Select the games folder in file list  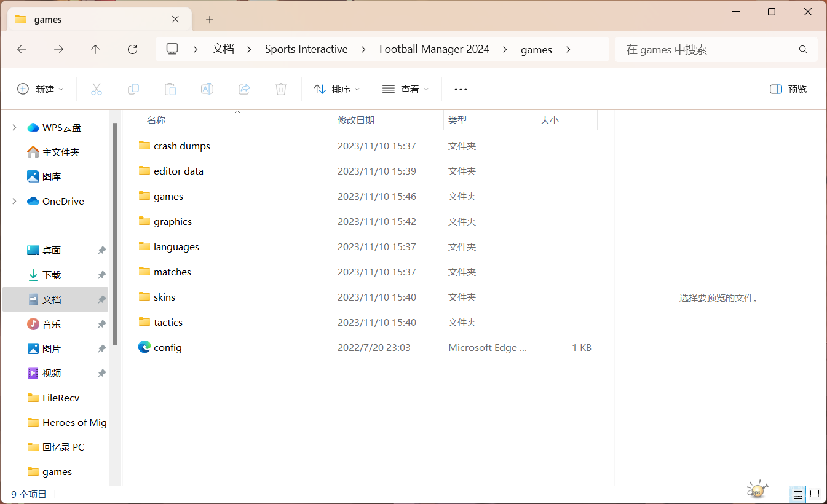click(x=168, y=196)
